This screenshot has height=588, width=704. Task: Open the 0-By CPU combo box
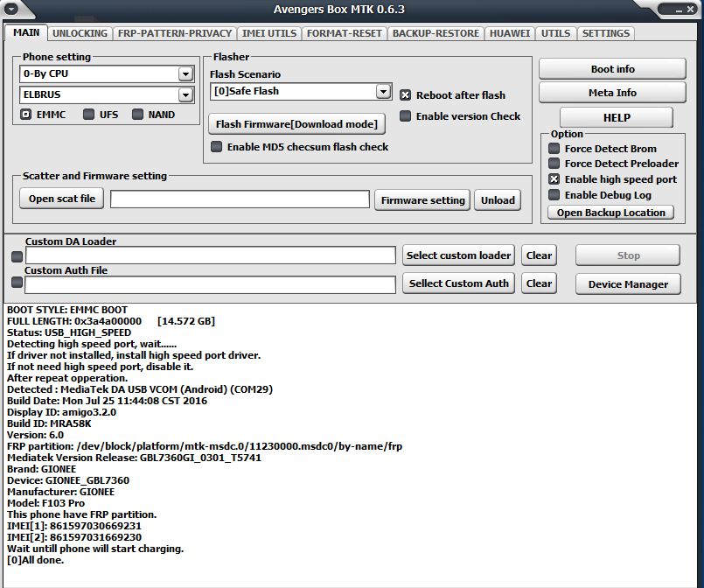point(107,73)
